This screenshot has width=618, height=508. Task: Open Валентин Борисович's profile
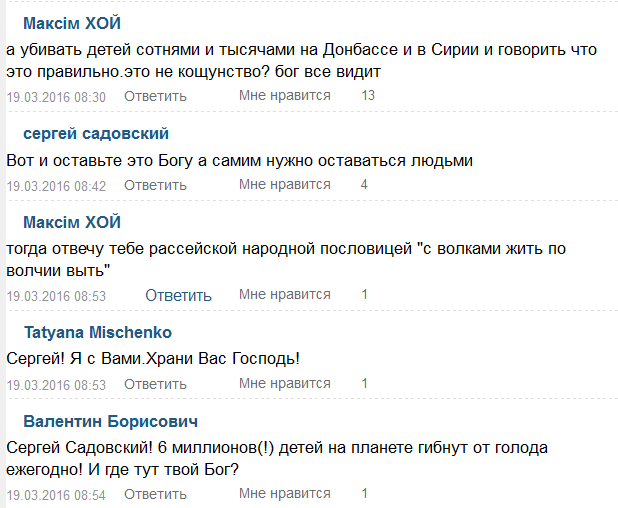pos(110,421)
